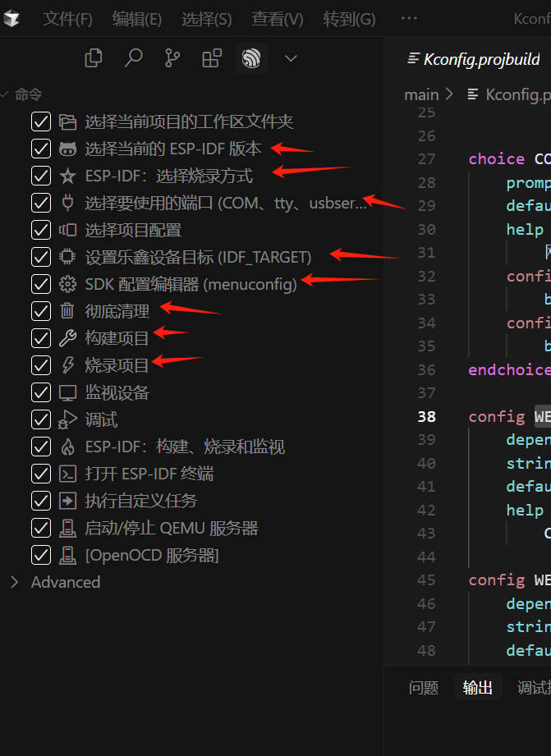Image resolution: width=551 pixels, height=756 pixels.
Task: Uncheck the [OpenOCD 服务器] checkbox
Action: [41, 555]
